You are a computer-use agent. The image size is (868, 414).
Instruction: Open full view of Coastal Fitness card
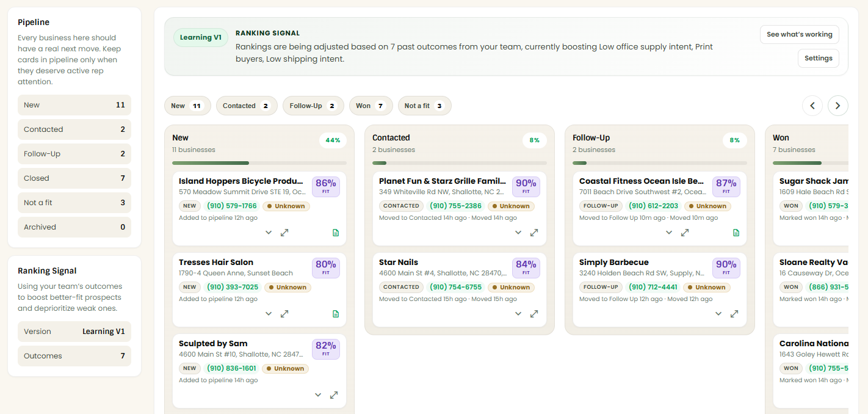click(685, 233)
